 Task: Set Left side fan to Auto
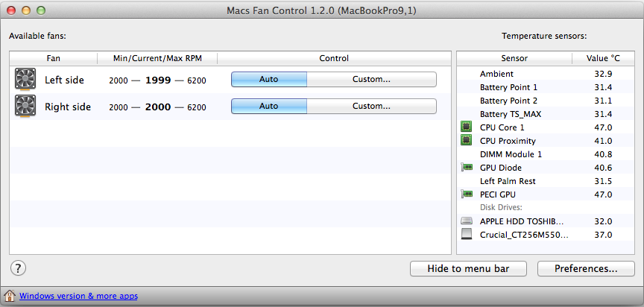point(269,79)
